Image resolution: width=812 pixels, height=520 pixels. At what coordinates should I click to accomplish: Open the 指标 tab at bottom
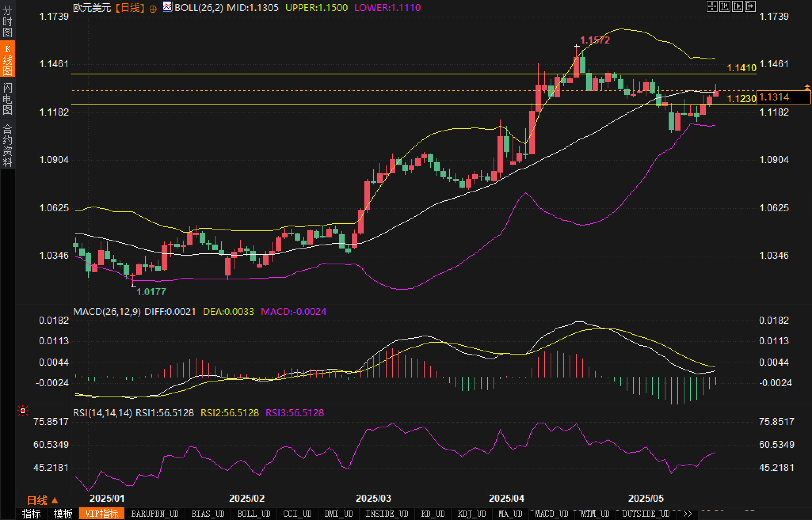tap(31, 514)
